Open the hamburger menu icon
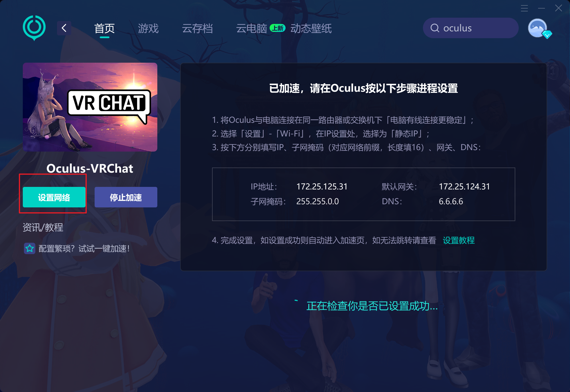Viewport: 570px width, 392px height. coord(524,8)
